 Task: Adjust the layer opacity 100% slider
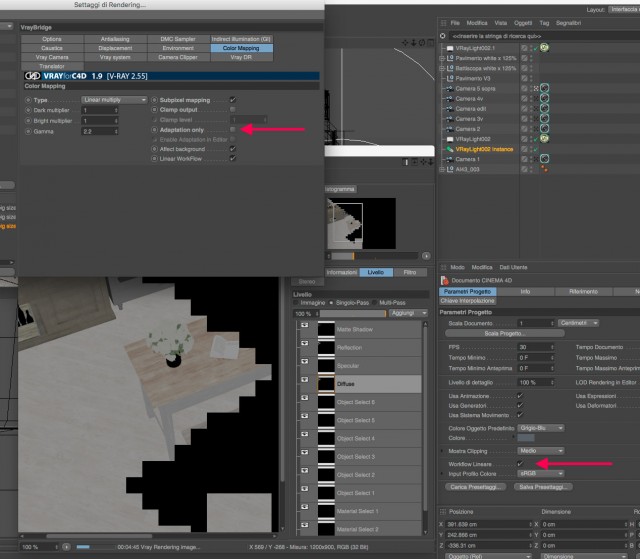353,313
